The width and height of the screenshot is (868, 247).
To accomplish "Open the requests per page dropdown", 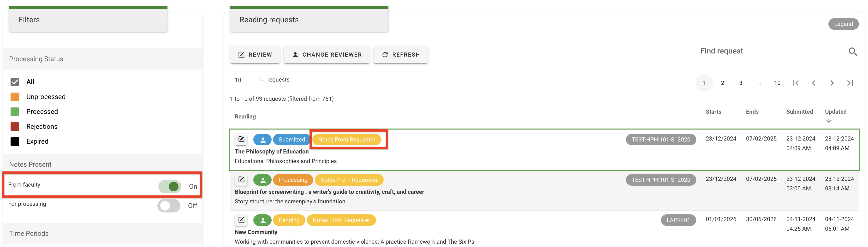I will [249, 80].
